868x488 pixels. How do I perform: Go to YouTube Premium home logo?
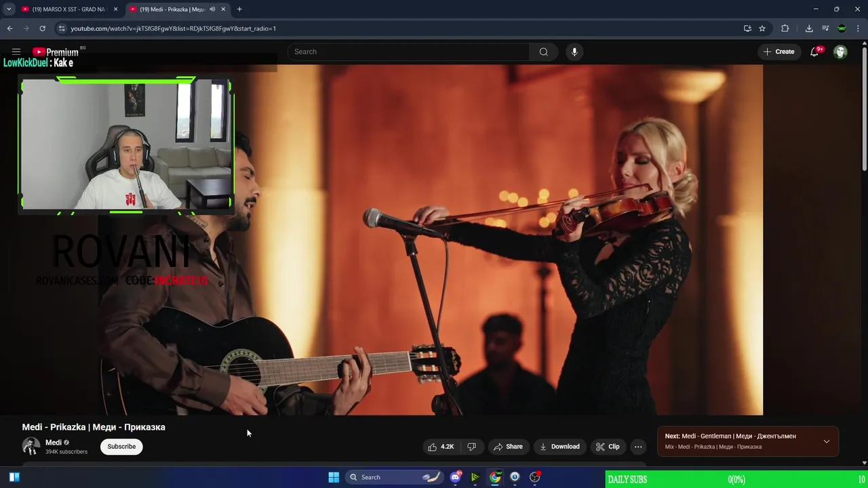click(x=56, y=52)
